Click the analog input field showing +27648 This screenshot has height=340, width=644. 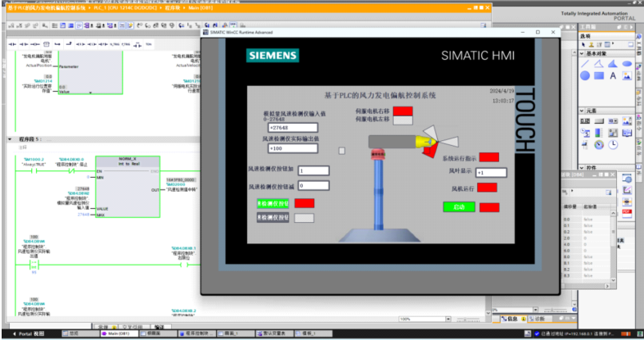click(293, 128)
